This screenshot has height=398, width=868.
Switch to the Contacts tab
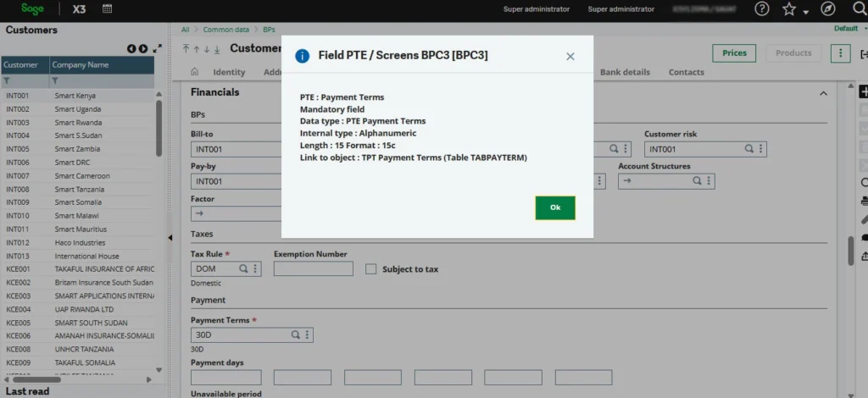(687, 72)
